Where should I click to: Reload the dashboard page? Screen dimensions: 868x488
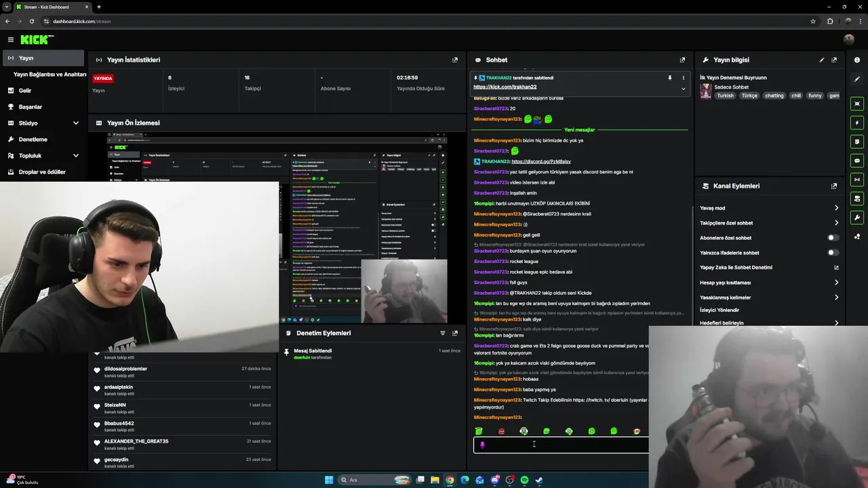[32, 21]
